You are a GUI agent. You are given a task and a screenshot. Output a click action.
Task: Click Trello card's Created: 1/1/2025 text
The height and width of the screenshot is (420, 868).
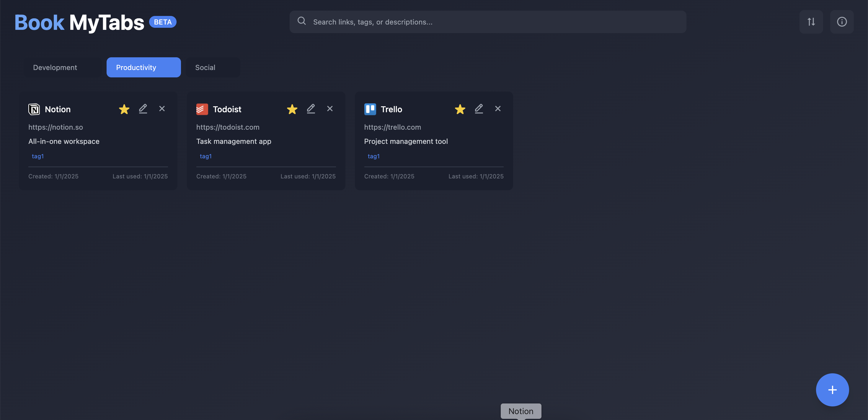pos(389,176)
